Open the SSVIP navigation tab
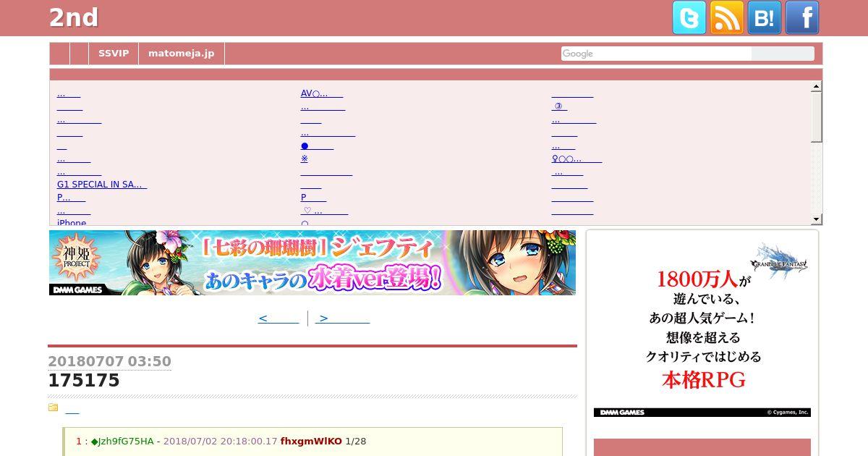Screen dimensions: 868x456 (114, 54)
